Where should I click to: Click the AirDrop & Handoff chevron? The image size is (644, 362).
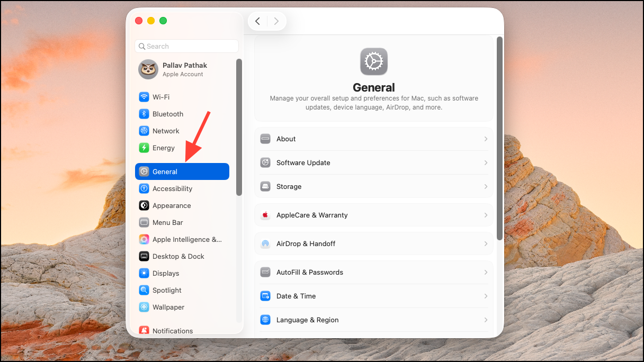[486, 243]
